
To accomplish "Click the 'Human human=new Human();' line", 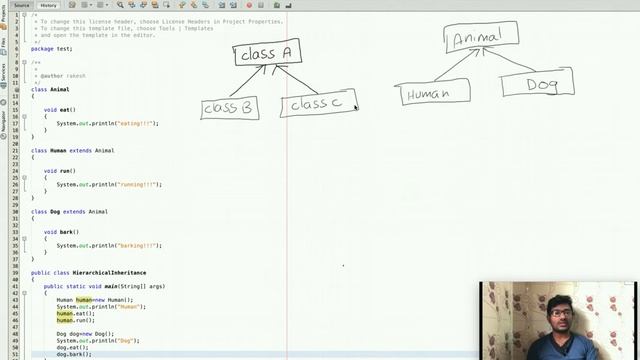I will pyautogui.click(x=95, y=300).
